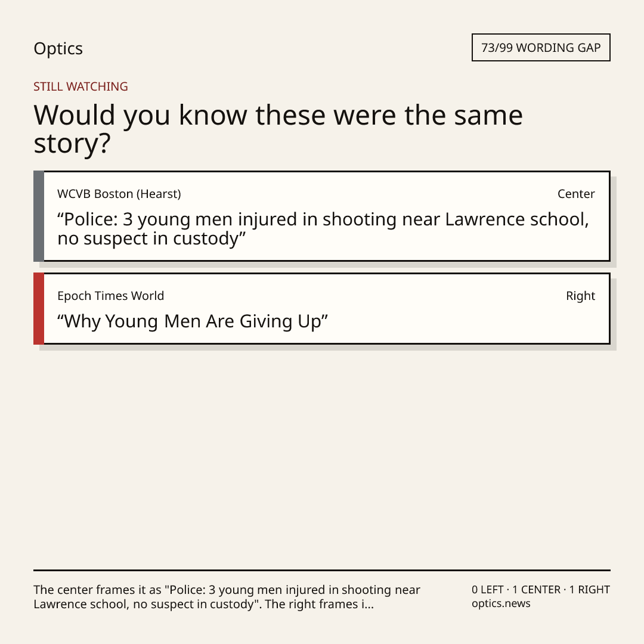The height and width of the screenshot is (644, 644).
Task: Click the "1 RIGHT" tally in footer
Action: tap(589, 589)
